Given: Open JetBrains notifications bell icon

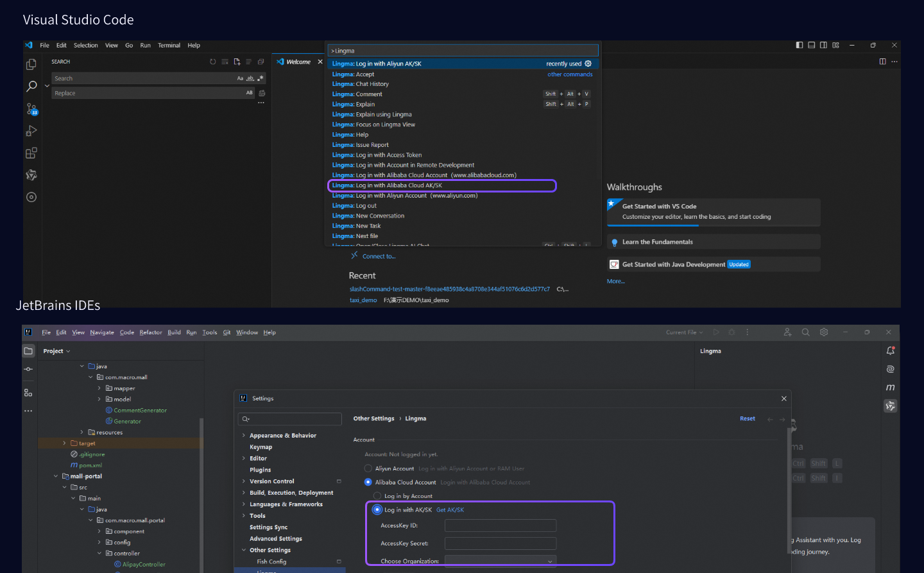Looking at the screenshot, I should [x=890, y=351].
